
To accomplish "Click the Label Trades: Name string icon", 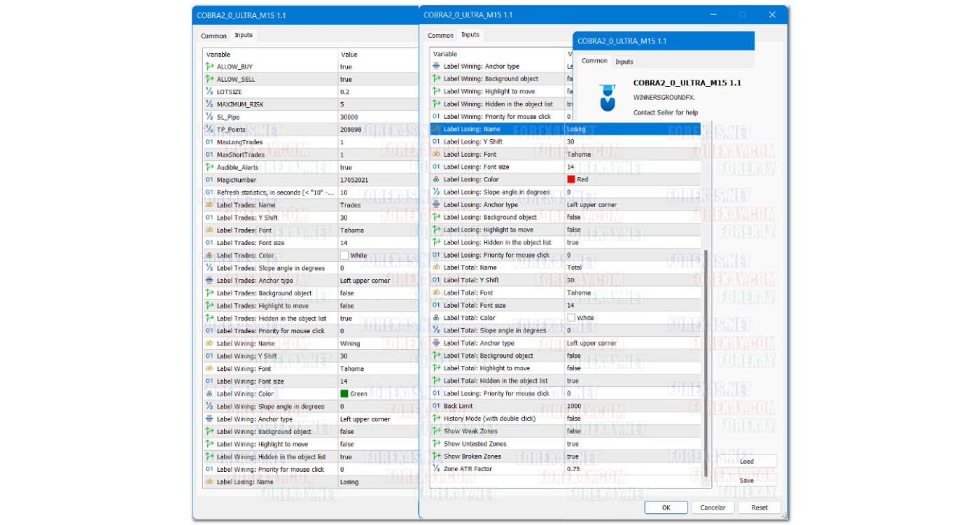I will [209, 205].
